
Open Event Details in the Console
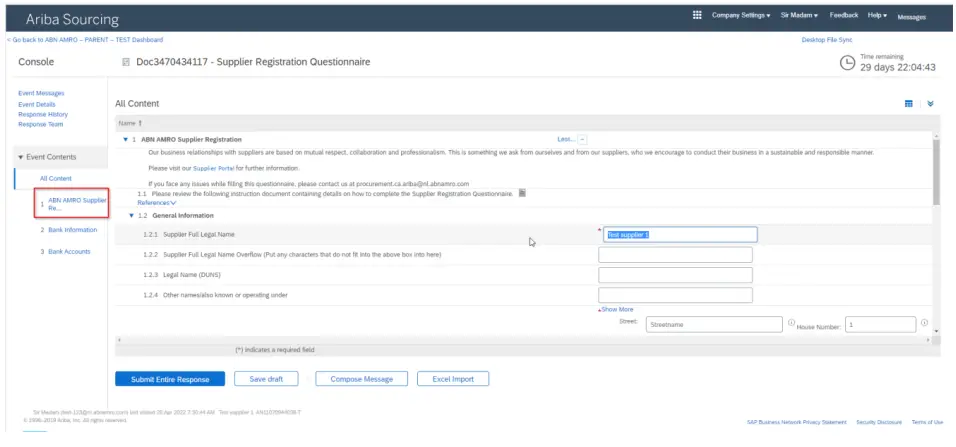(37, 104)
